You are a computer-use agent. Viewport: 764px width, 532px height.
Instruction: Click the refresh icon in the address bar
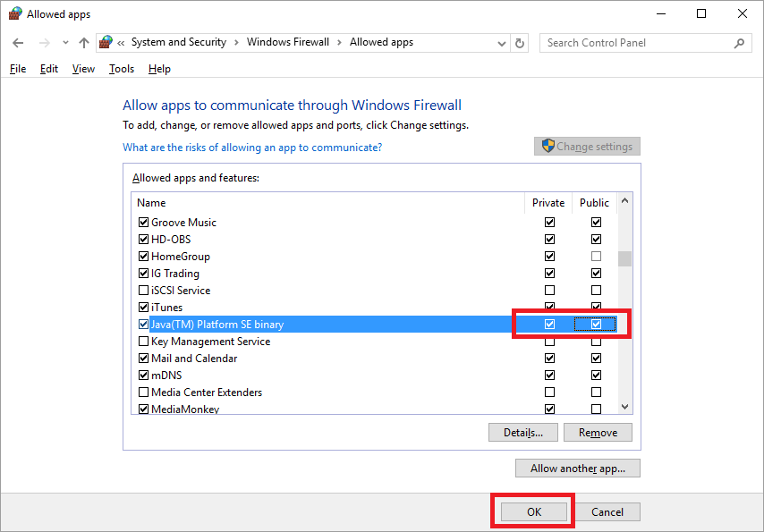pos(520,42)
